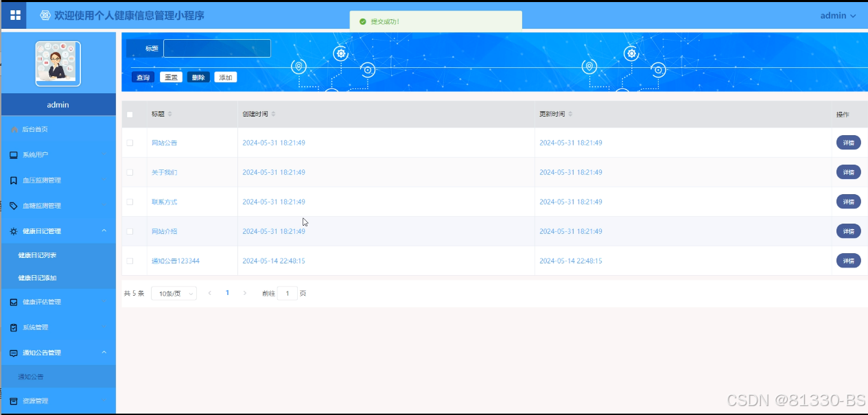
Task: Click the bookmark icon for 血压监测管理
Action: pyautogui.click(x=14, y=180)
